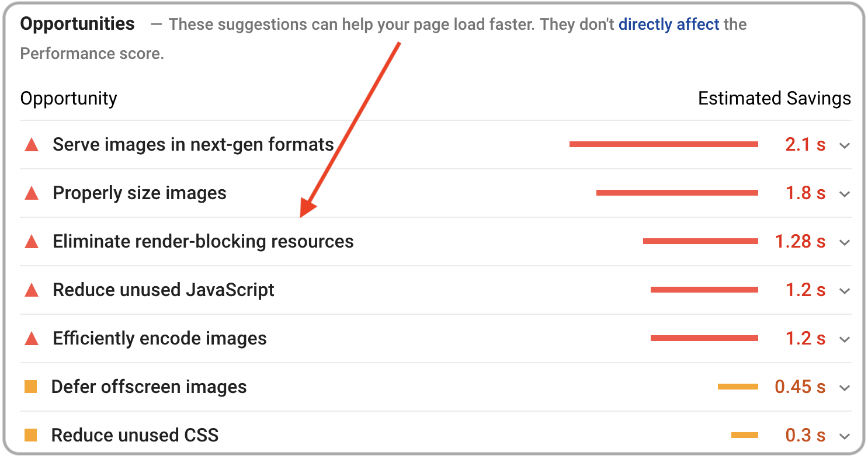Expand the Reduce unused CSS chevron
Image resolution: width=868 pixels, height=459 pixels.
coord(844,436)
